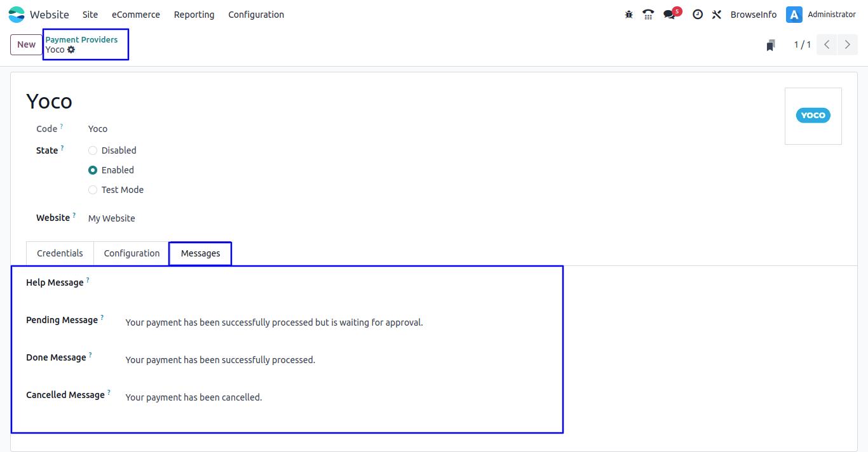The width and height of the screenshot is (868, 452).
Task: Open the eCommerce menu
Action: tap(136, 15)
